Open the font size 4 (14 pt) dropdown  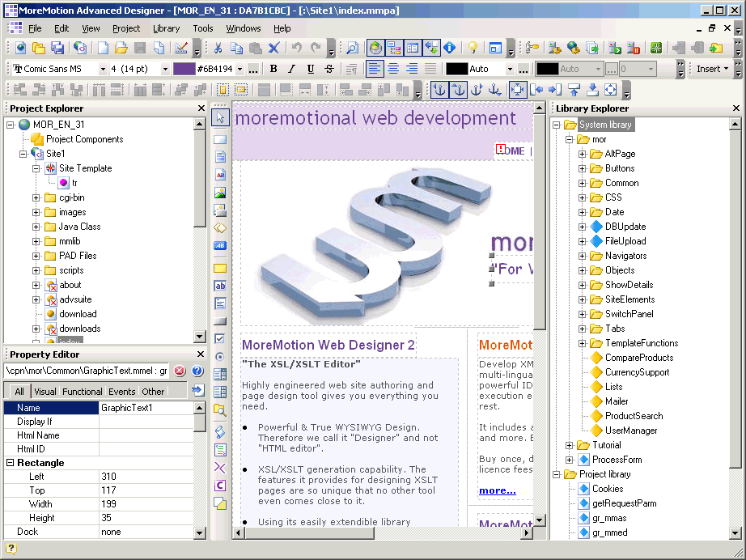(165, 70)
